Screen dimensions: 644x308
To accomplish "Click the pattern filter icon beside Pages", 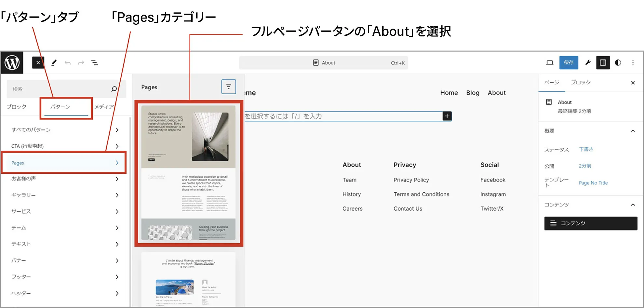I will 228,87.
